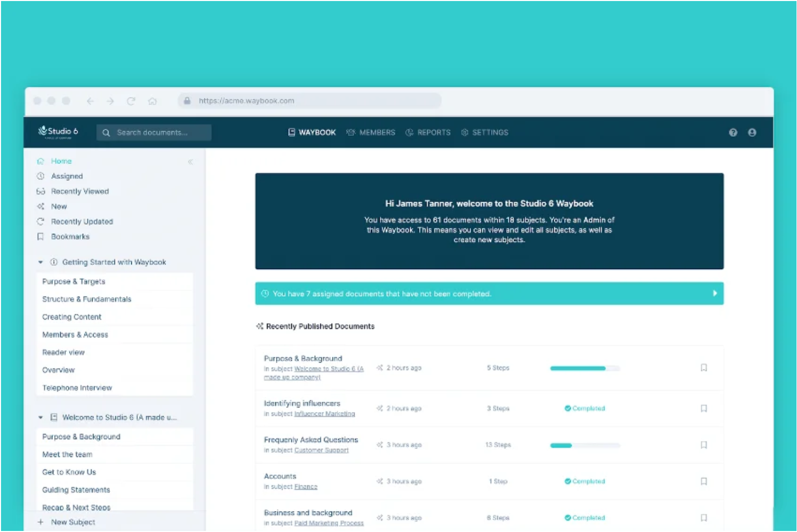
Task: Click the Search documents input field
Action: 153,132
